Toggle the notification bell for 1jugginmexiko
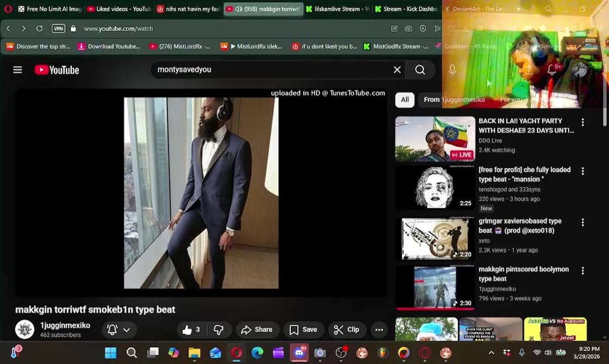The height and width of the screenshot is (364, 609). point(112,330)
